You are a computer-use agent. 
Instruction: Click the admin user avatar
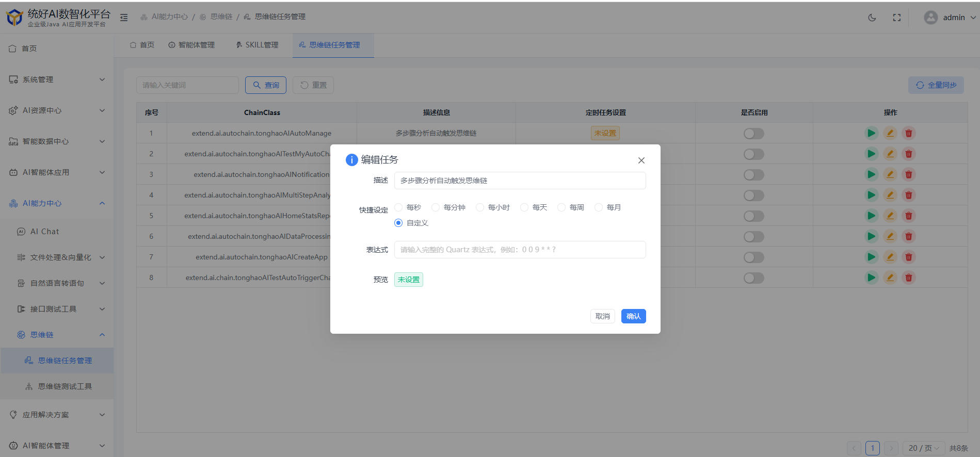tap(930, 18)
